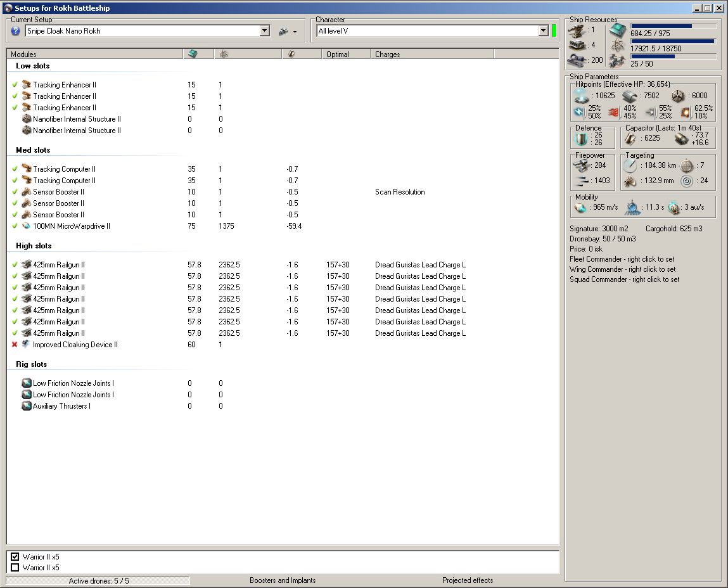The width and height of the screenshot is (728, 588).
Task: Check the second Warrior II x5 checkbox
Action: 15,567
